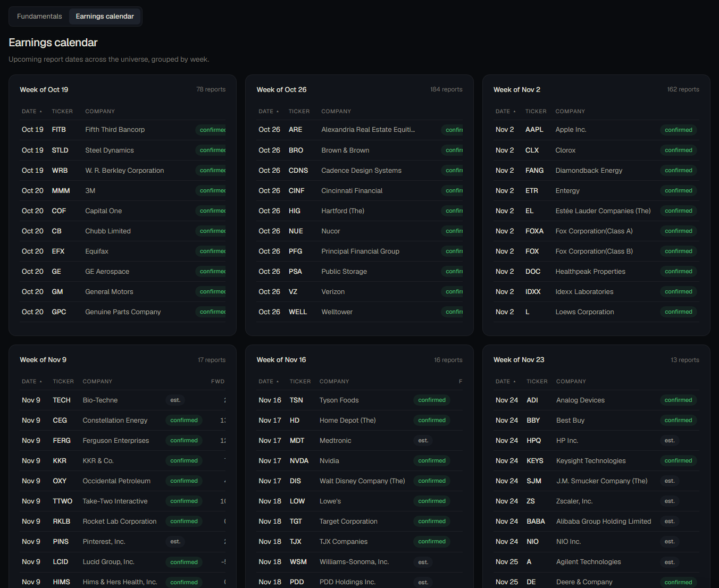Select the Earnings calendar tab

(105, 16)
